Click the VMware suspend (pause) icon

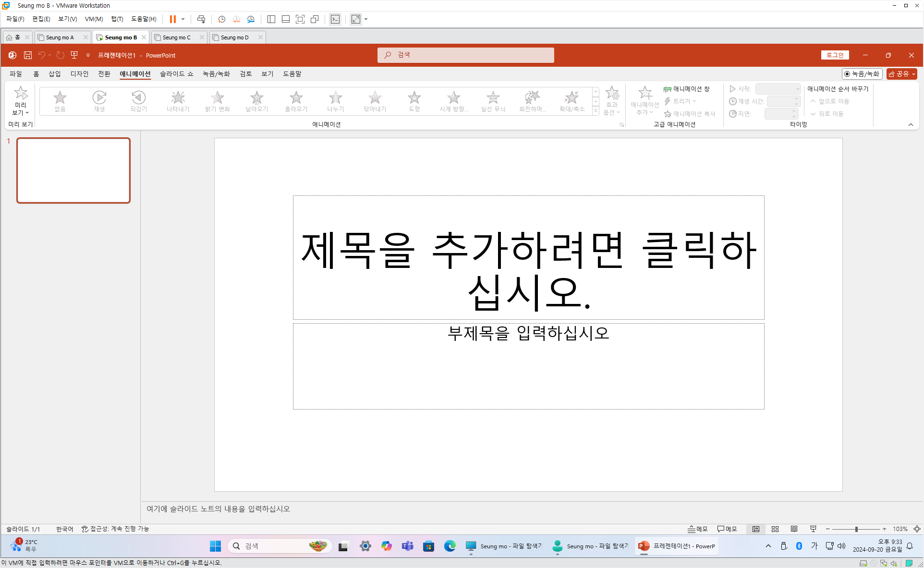point(172,19)
